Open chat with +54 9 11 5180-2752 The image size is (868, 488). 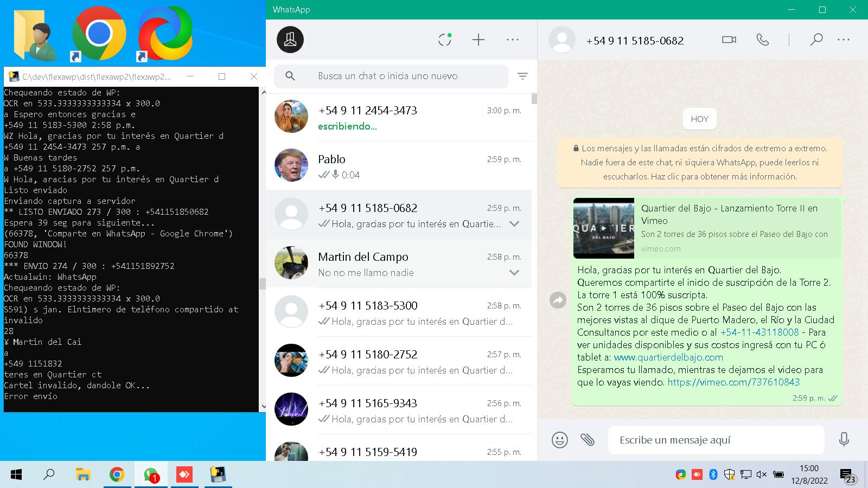399,361
